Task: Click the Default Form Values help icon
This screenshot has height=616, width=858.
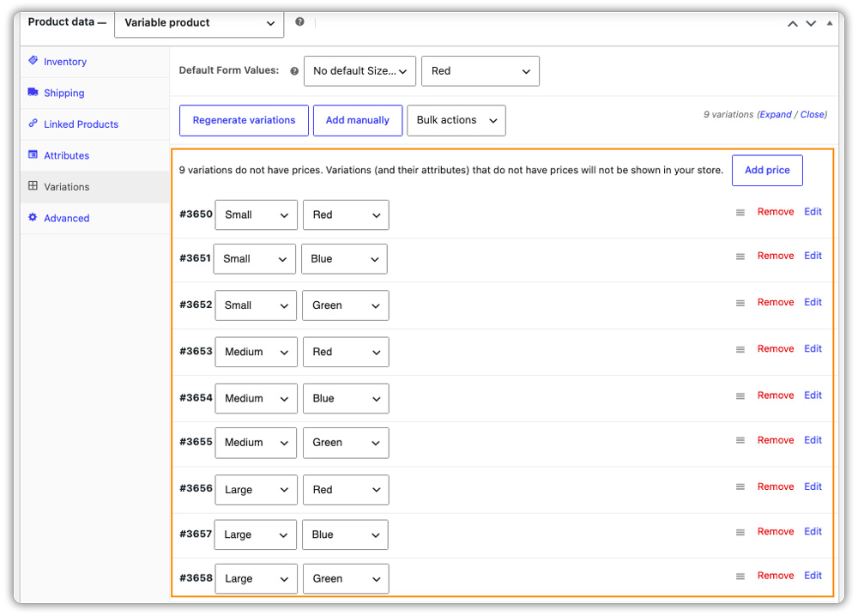Action: [x=294, y=71]
